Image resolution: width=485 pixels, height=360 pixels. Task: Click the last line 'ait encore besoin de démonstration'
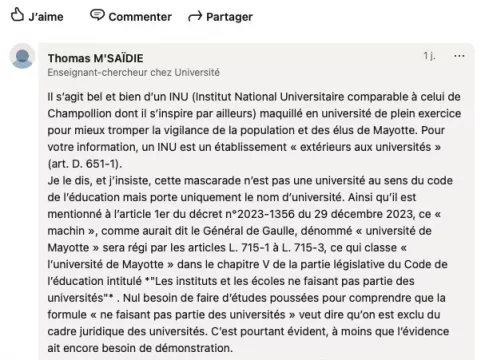[140, 348]
